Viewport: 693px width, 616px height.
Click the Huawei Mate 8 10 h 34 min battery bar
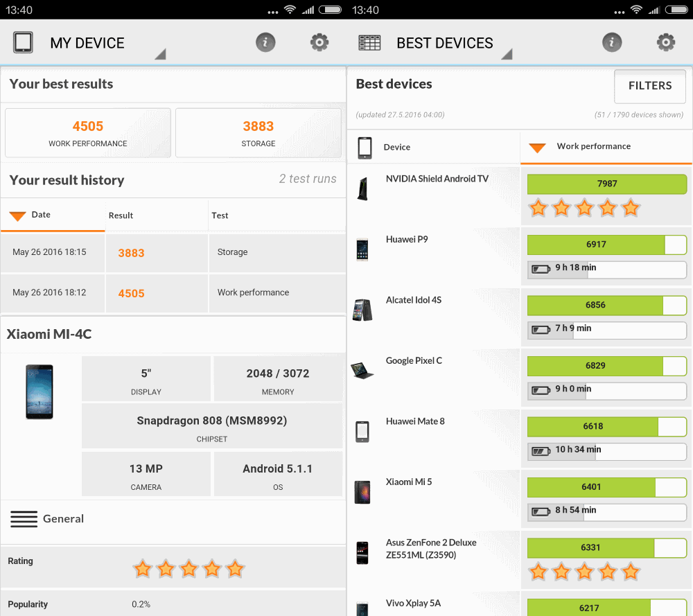point(607,450)
